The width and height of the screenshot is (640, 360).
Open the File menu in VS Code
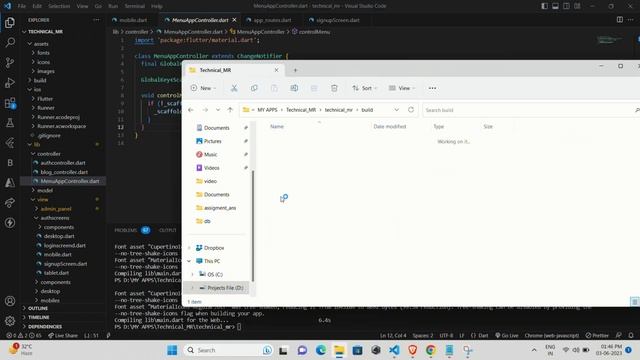pyautogui.click(x=22, y=6)
